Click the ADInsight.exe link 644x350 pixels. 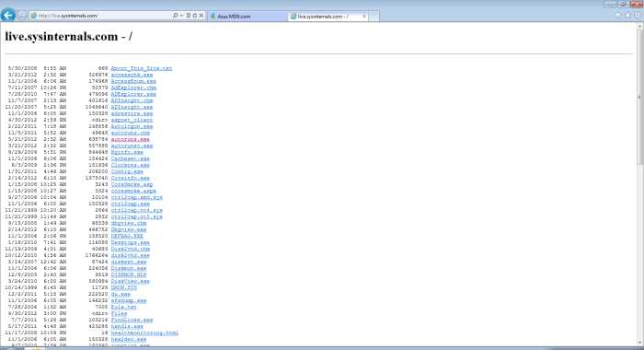tap(132, 107)
